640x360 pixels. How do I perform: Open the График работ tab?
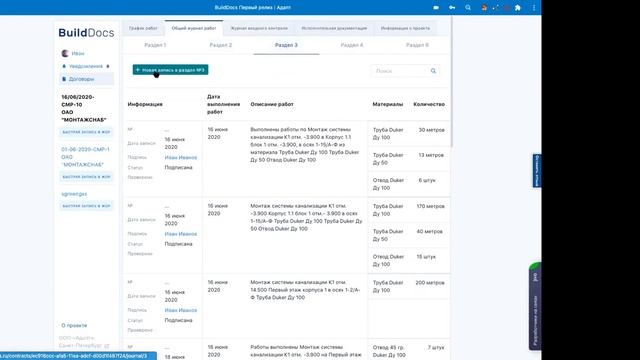[x=143, y=28]
